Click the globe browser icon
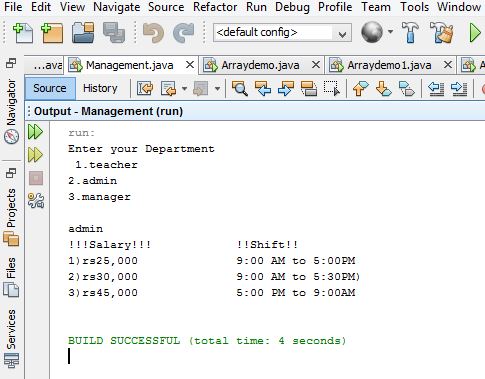 pyautogui.click(x=372, y=32)
